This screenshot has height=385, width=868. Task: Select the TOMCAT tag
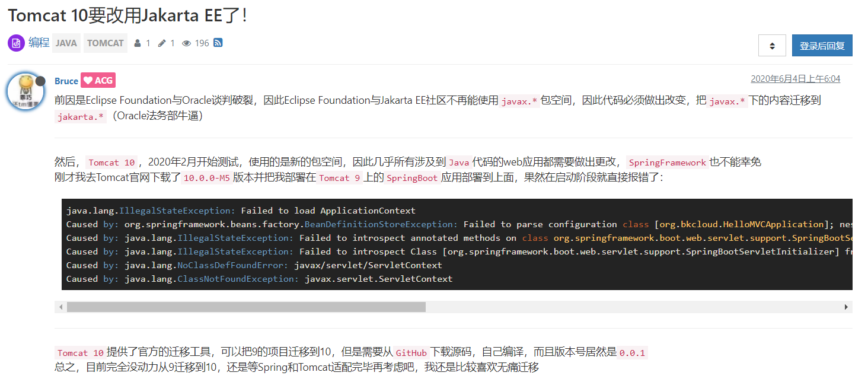pos(106,43)
